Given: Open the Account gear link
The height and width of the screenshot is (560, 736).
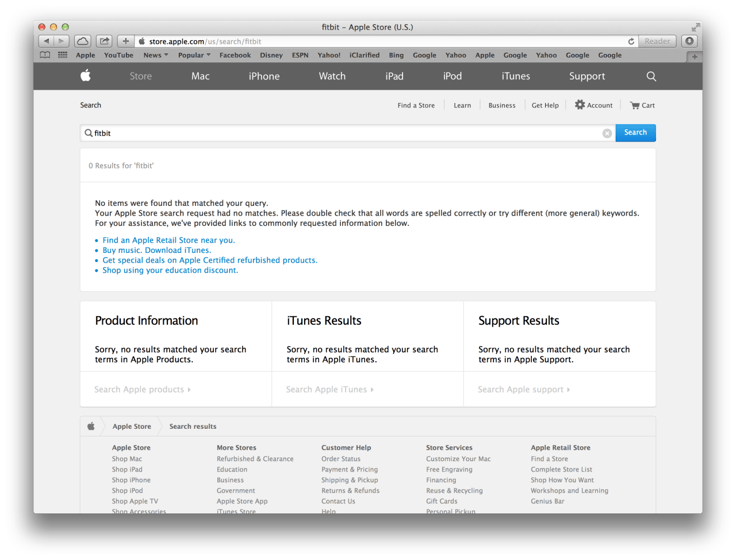Looking at the screenshot, I should click(x=594, y=105).
